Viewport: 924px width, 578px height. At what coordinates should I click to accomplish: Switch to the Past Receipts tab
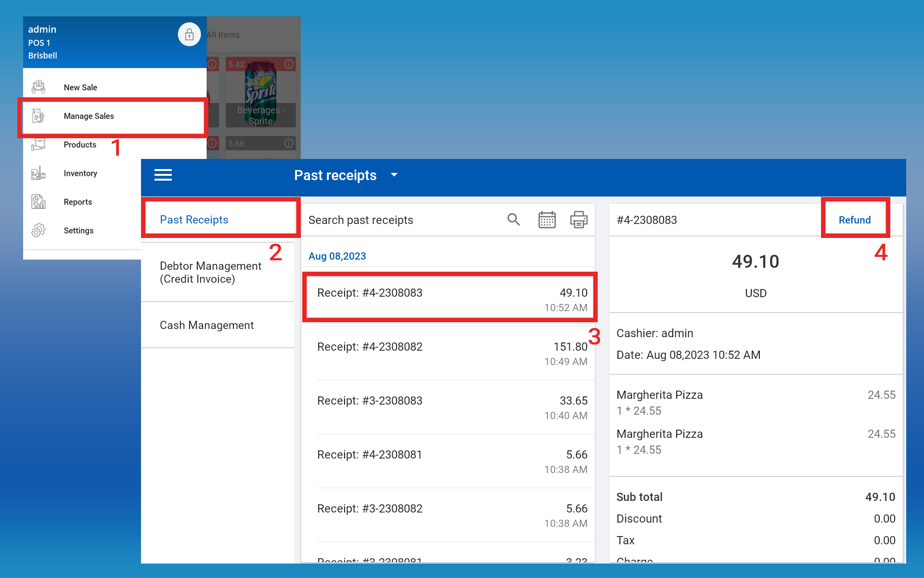[x=194, y=220]
